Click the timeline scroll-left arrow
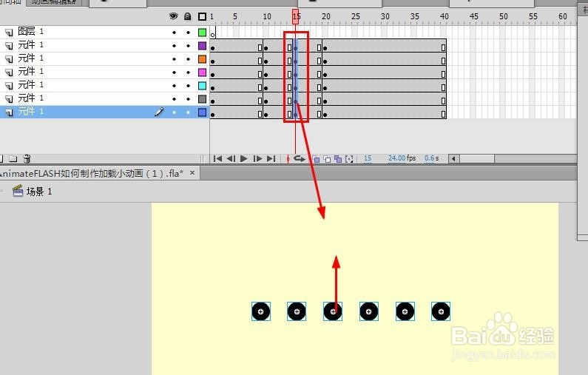Screen dimensions: 588x375 coord(453,158)
